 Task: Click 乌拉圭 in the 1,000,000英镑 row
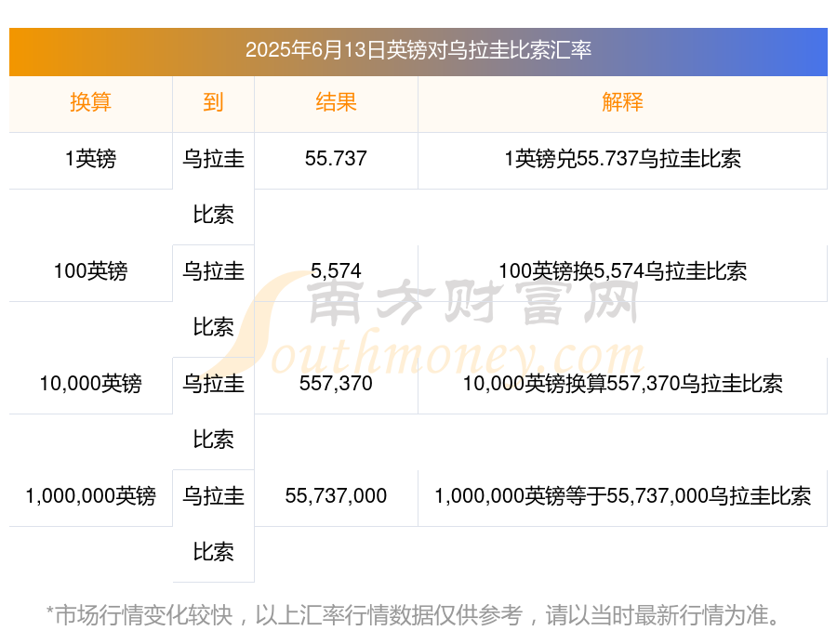(x=213, y=496)
